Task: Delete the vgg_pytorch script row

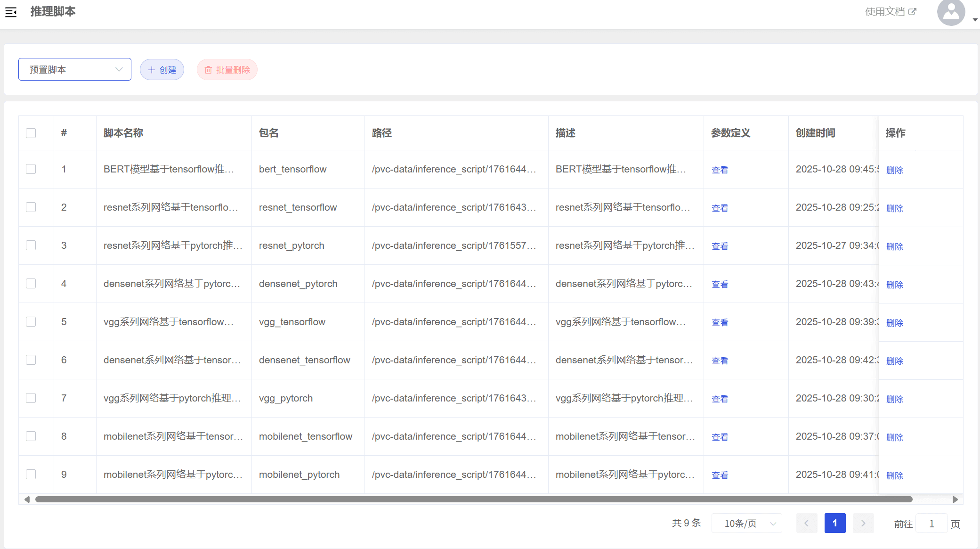Action: 894,399
